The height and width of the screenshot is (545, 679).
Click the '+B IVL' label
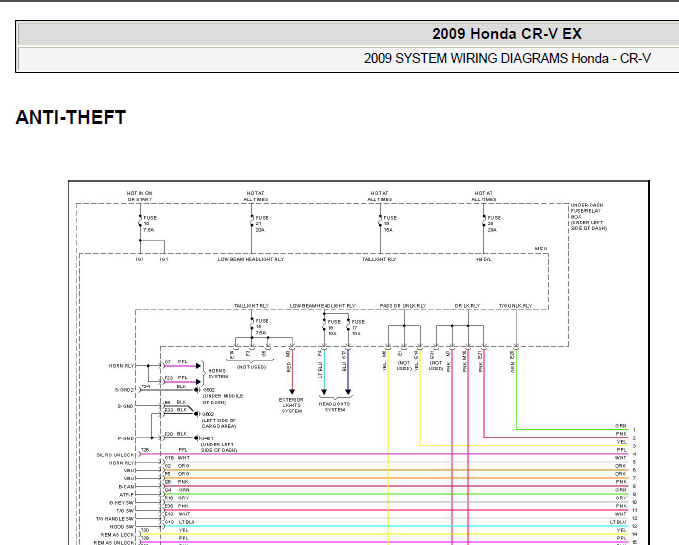483,259
